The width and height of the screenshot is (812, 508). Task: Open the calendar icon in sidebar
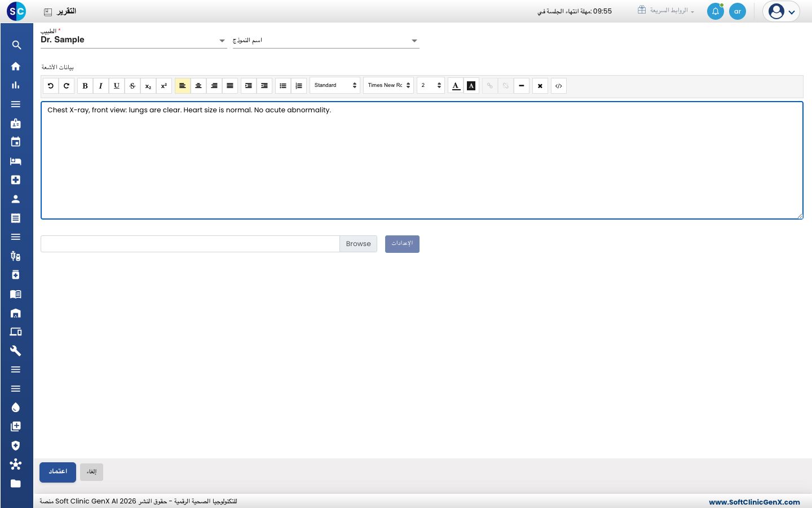(x=16, y=142)
